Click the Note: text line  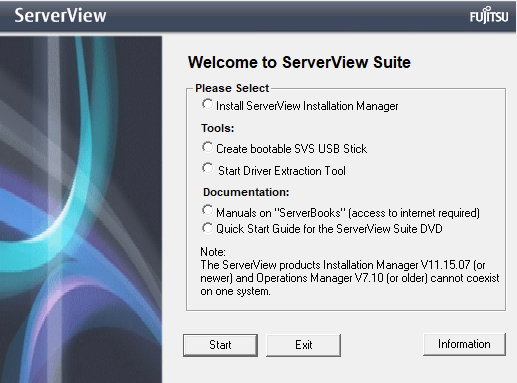click(213, 252)
